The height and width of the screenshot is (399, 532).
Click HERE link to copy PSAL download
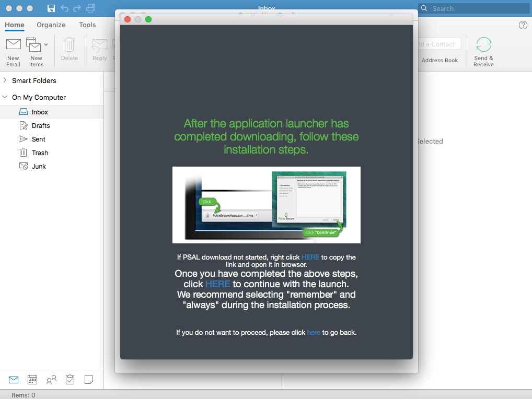(310, 257)
